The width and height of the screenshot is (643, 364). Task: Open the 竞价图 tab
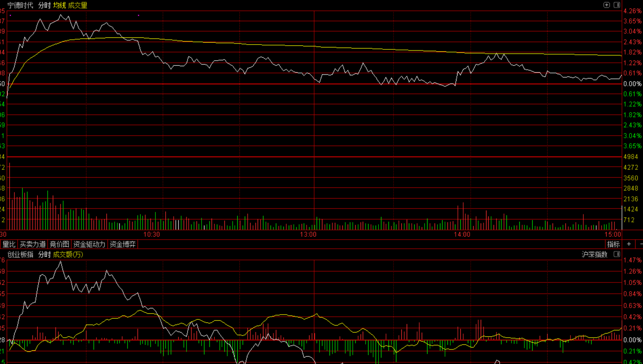pyautogui.click(x=59, y=244)
